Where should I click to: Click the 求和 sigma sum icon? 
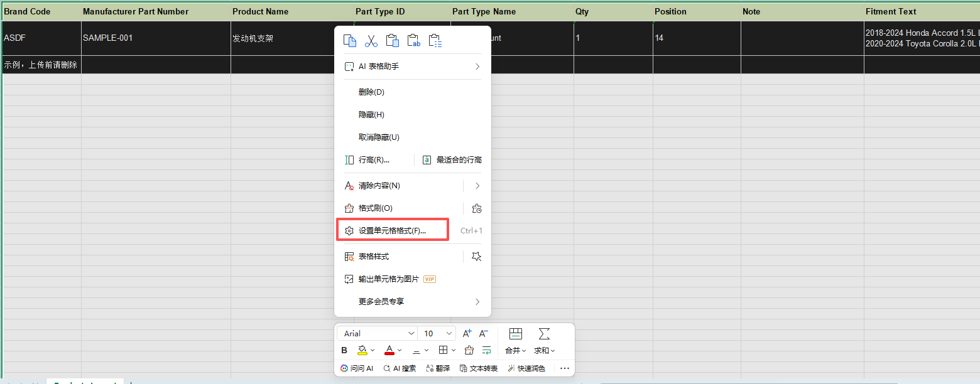(544, 334)
